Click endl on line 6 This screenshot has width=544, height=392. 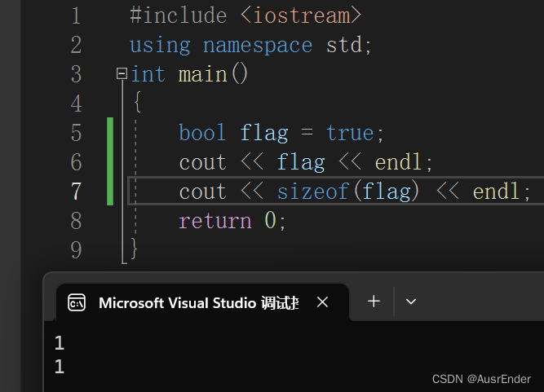coord(398,162)
